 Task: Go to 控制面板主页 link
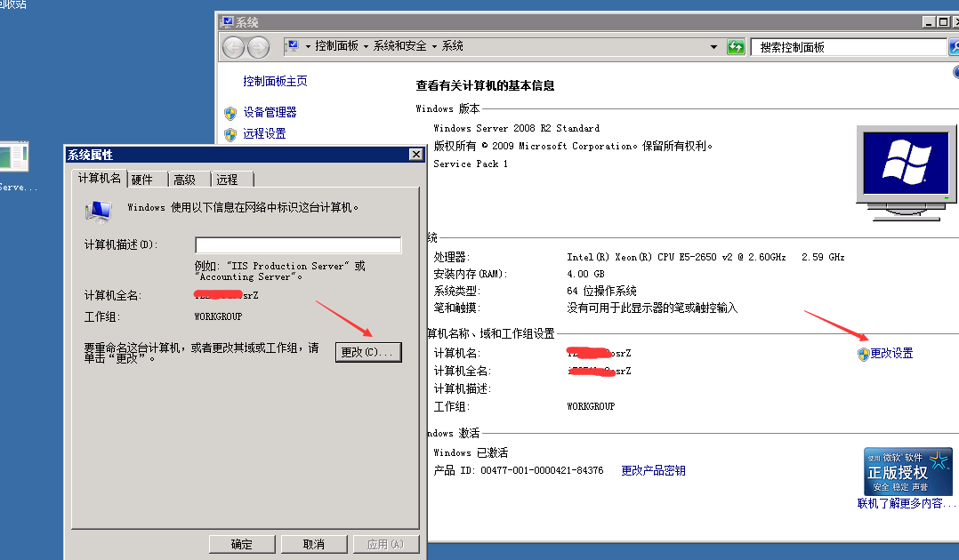click(275, 81)
